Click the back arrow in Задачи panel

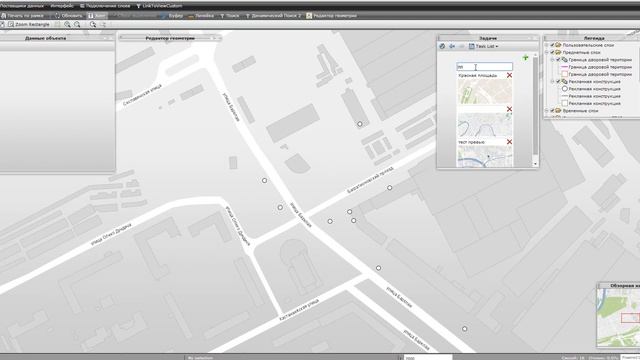click(452, 46)
